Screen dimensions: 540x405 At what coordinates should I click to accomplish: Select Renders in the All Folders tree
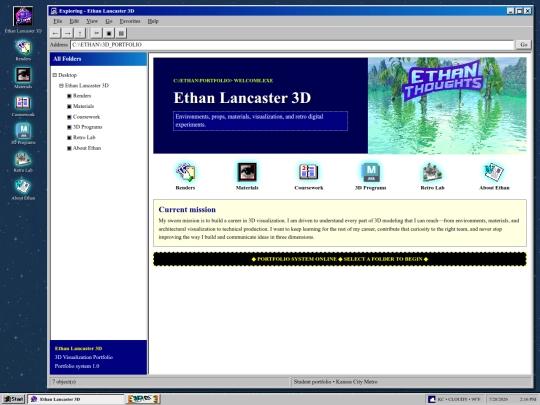coord(82,96)
